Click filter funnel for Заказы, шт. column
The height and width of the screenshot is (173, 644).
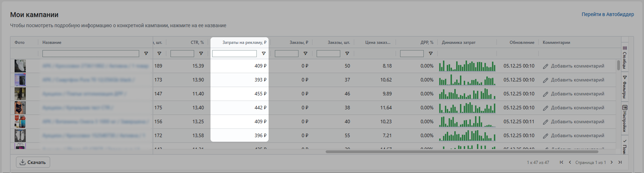click(347, 53)
